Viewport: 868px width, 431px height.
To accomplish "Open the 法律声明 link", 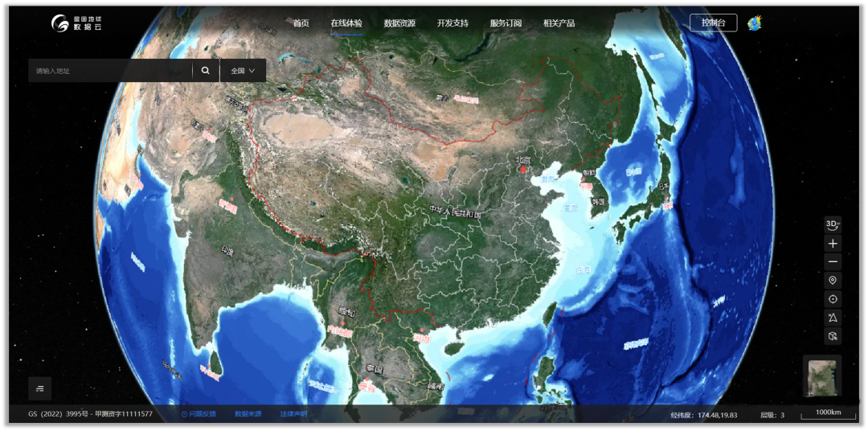I will click(293, 414).
